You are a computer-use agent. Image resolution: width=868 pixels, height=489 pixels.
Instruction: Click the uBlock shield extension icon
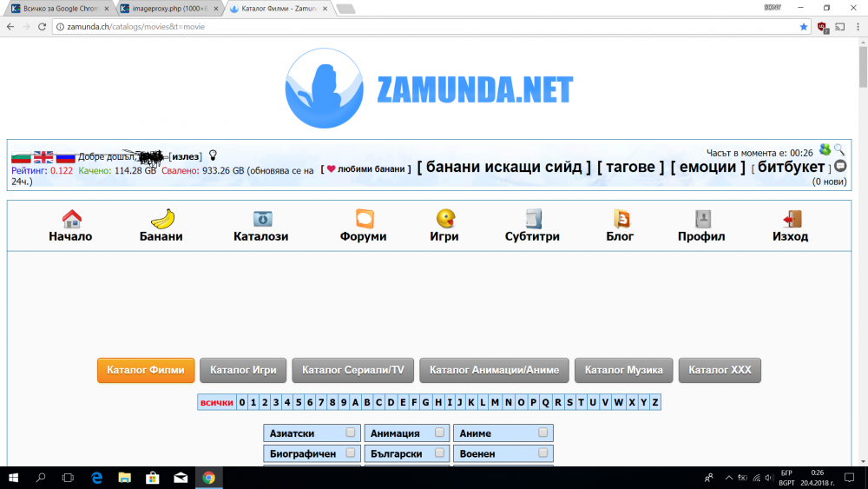(x=823, y=27)
